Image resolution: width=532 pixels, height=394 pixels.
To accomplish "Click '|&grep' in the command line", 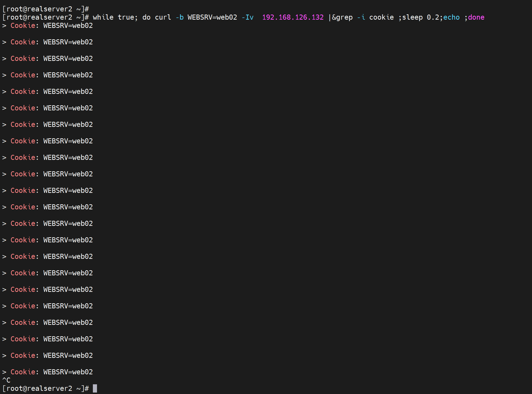I will (x=340, y=17).
